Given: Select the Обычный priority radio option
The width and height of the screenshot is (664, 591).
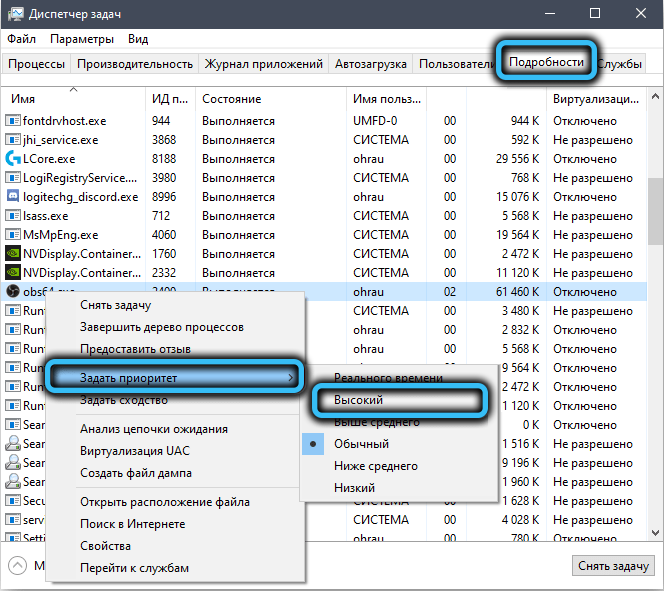Looking at the screenshot, I should pos(361,444).
